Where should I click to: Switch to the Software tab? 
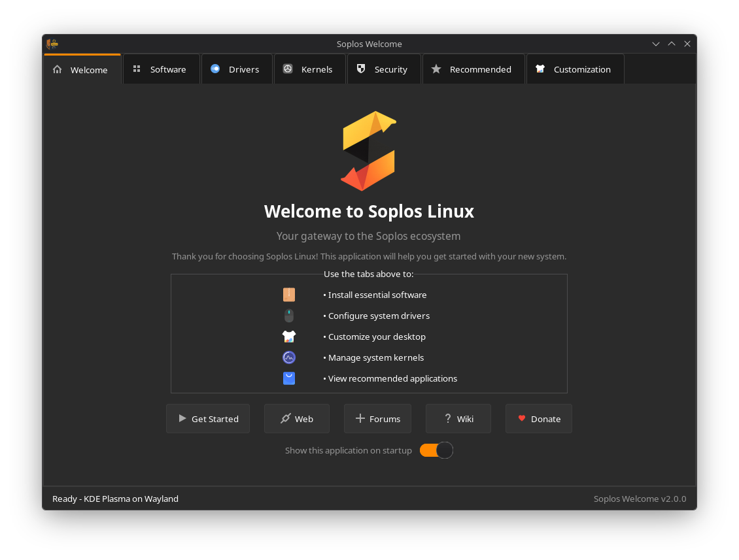[x=161, y=69]
